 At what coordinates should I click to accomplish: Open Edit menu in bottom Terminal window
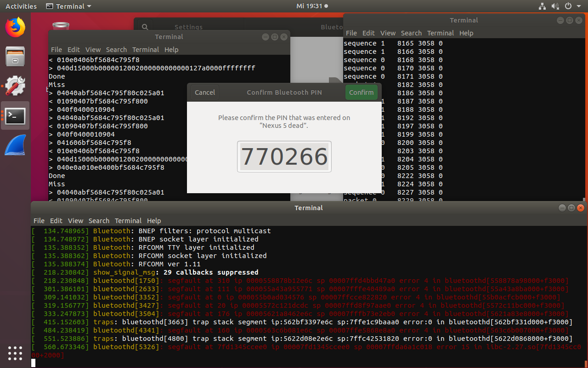(56, 221)
